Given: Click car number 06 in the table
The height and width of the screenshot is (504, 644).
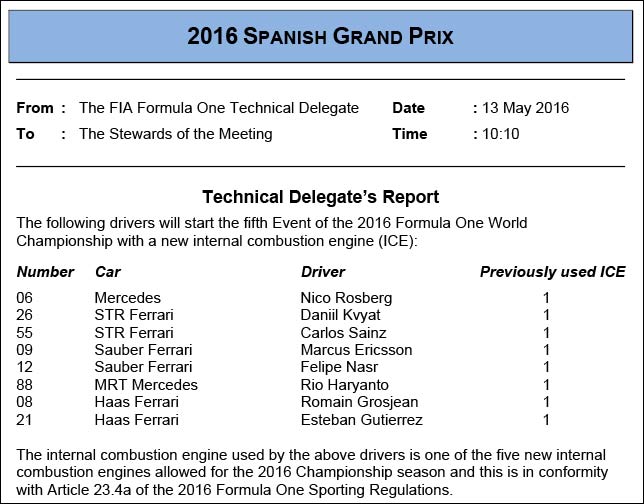Looking at the screenshot, I should click(26, 298).
